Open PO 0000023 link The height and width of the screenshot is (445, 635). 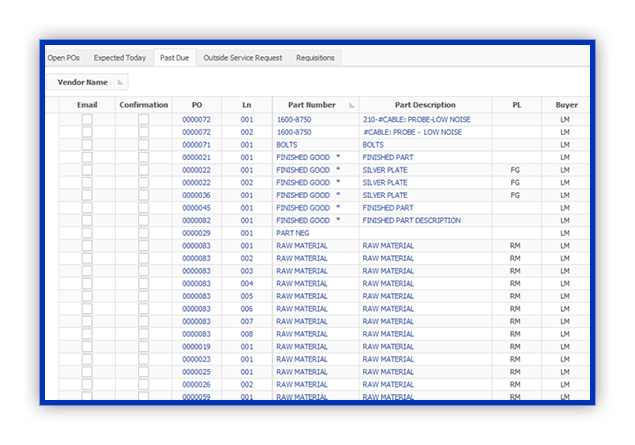click(196, 359)
